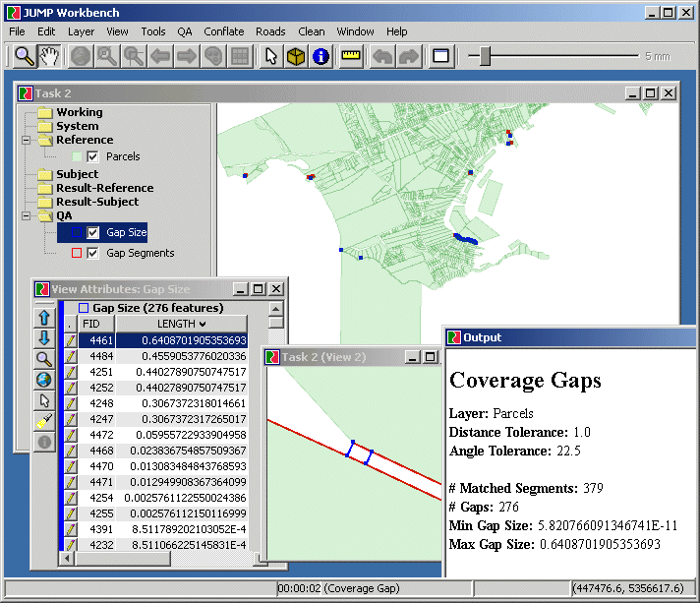Click length cell 0.3067372318014661
The height and width of the screenshot is (603, 700).
(x=182, y=403)
